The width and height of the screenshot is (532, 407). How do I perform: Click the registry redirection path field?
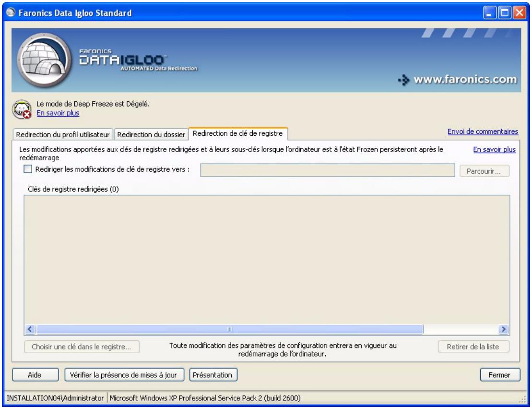pos(328,170)
